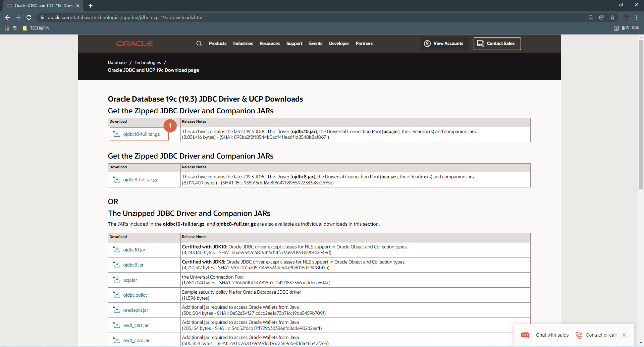Image resolution: width=644 pixels, height=347 pixels.
Task: Go to Technologies breadcrumb link
Action: [x=148, y=63]
